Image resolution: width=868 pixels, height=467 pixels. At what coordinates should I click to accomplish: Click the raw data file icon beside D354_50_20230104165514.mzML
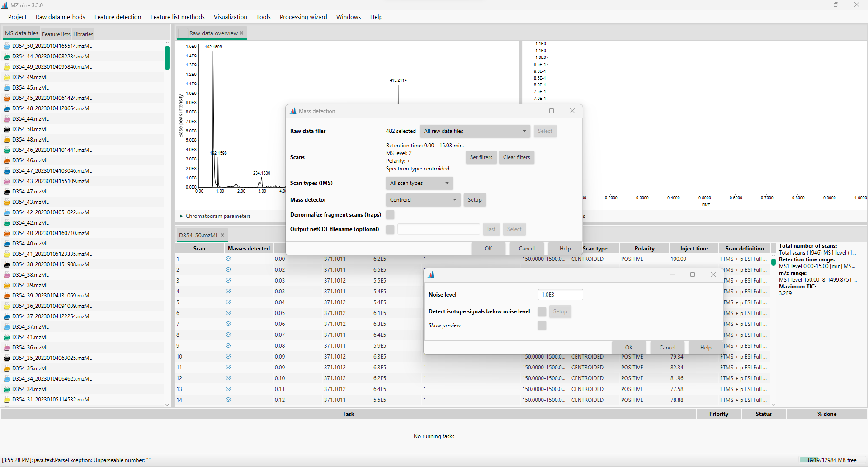pos(7,46)
